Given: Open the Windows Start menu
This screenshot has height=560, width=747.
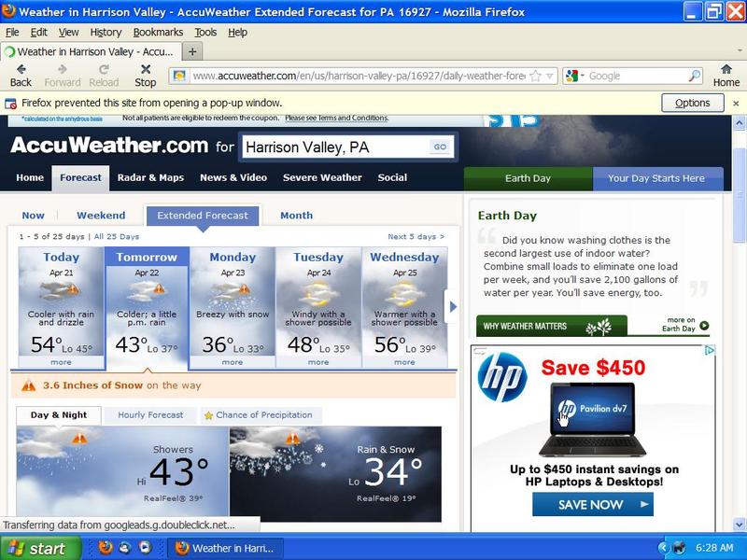Looking at the screenshot, I should coord(35,548).
